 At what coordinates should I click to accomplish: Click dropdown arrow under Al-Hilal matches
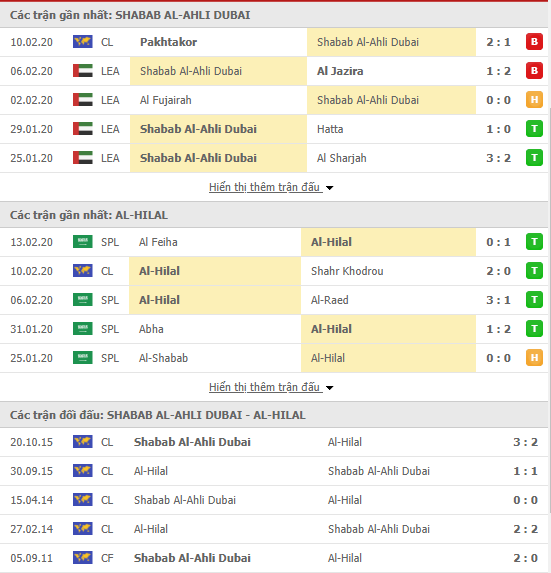pos(330,388)
